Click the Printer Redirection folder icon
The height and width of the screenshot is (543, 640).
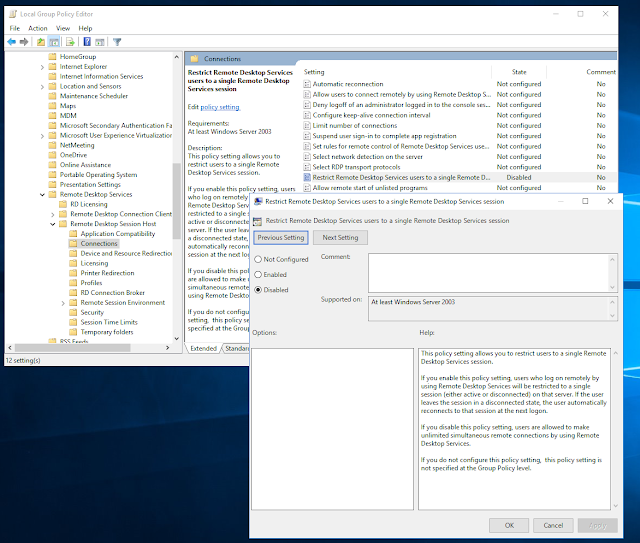(73, 273)
